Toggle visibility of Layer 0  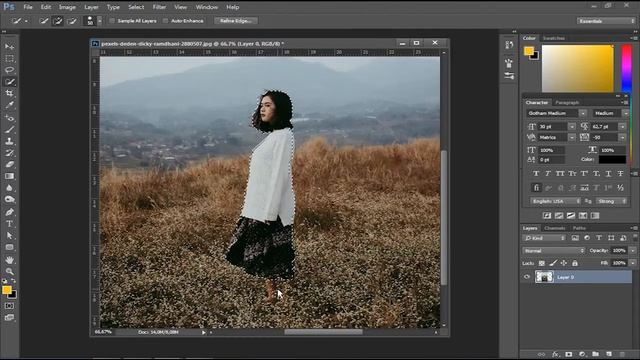(x=527, y=277)
